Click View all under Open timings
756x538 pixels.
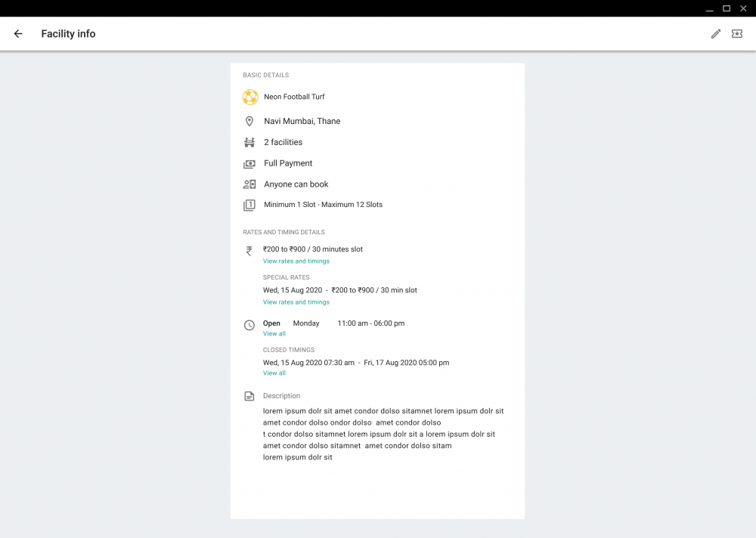click(274, 334)
